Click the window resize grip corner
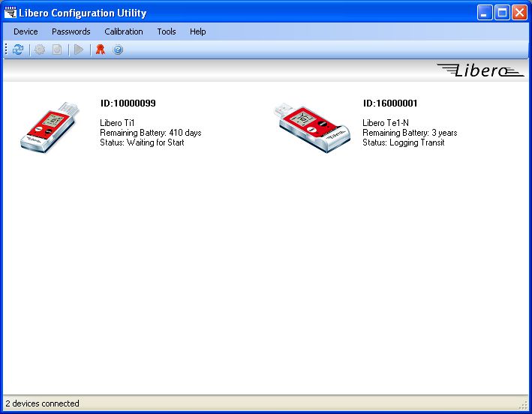 tap(523, 405)
